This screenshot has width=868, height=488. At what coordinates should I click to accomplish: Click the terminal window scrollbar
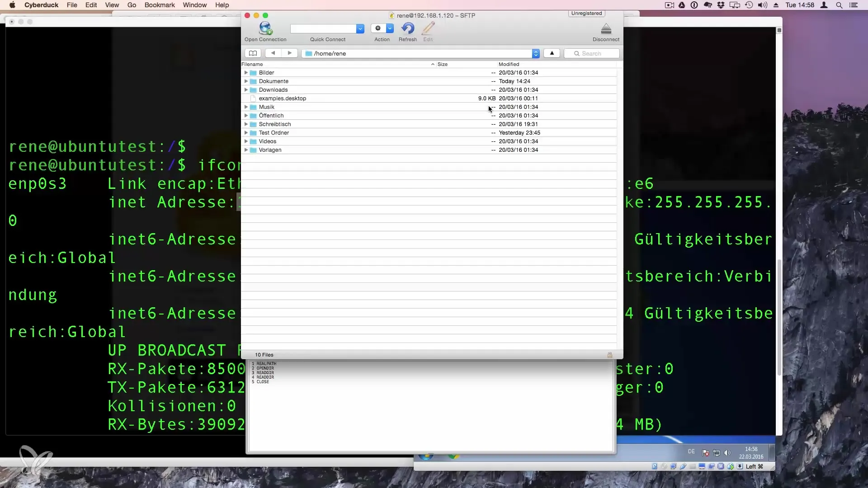click(779, 316)
